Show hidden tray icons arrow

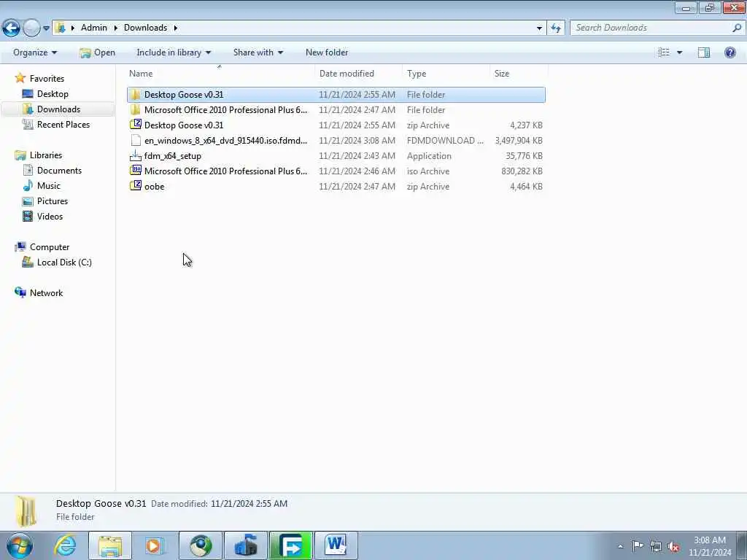(x=620, y=546)
